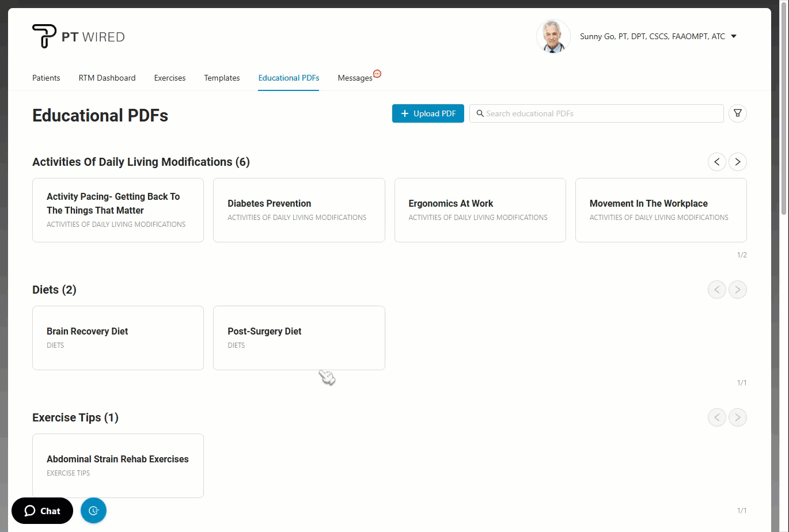Screen dimensions: 789x532
Task: Open the Brain Recovery Diet card
Action: pos(118,338)
